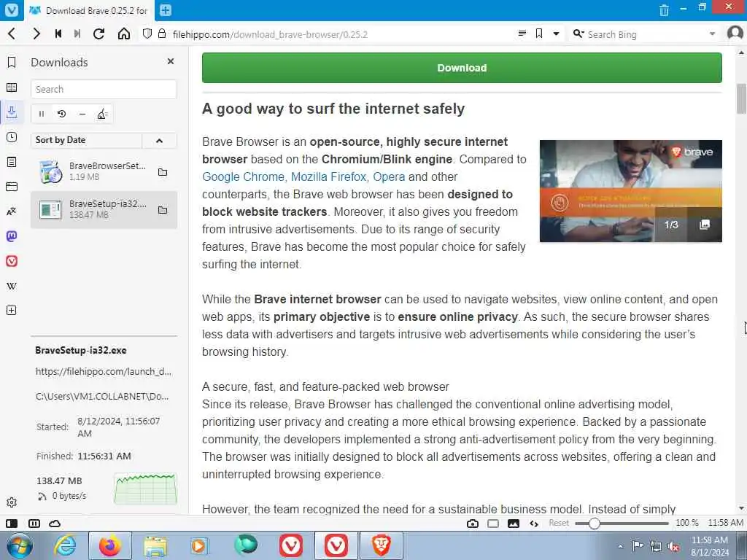This screenshot has width=747, height=560.
Task: Close the Downloads panel
Action: click(x=171, y=61)
